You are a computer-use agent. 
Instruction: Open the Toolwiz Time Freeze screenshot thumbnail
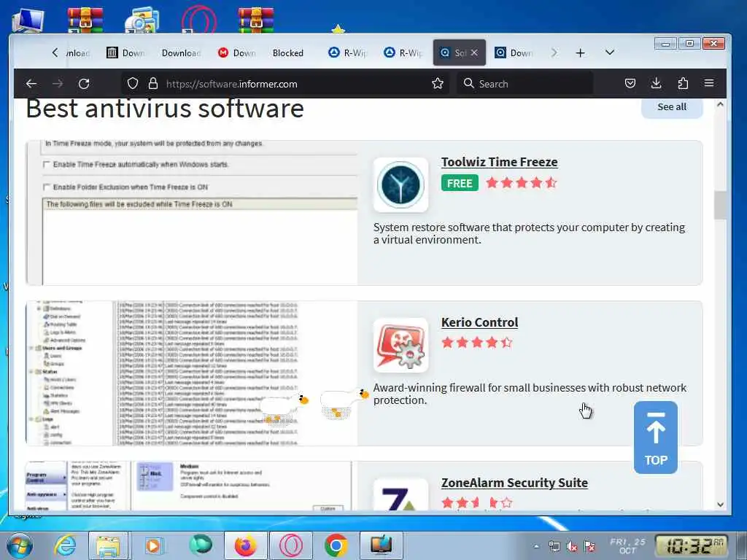click(192, 213)
